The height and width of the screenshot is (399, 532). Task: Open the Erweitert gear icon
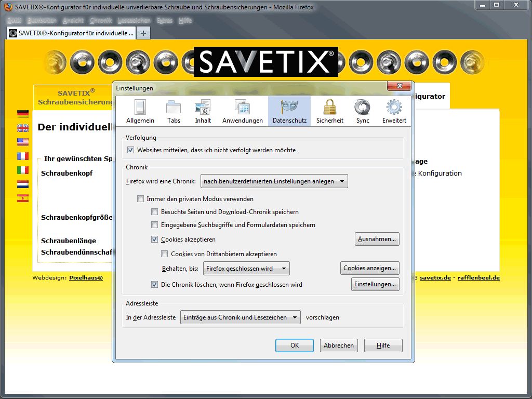(x=394, y=111)
